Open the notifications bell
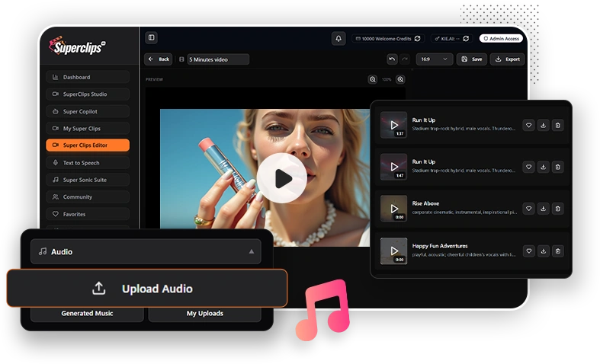 click(339, 39)
